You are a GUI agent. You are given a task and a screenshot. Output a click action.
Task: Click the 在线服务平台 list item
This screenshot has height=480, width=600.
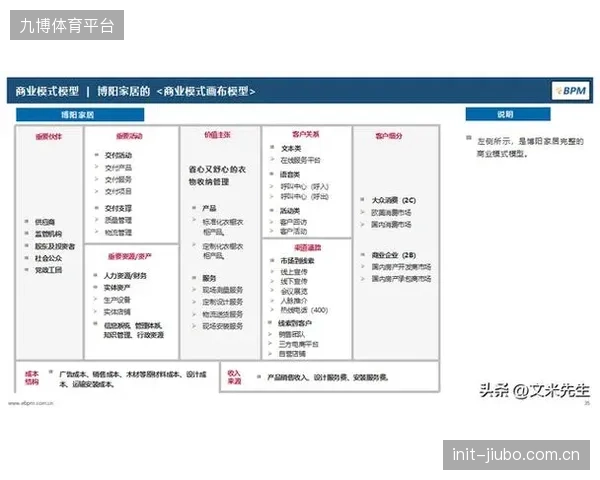pyautogui.click(x=300, y=160)
